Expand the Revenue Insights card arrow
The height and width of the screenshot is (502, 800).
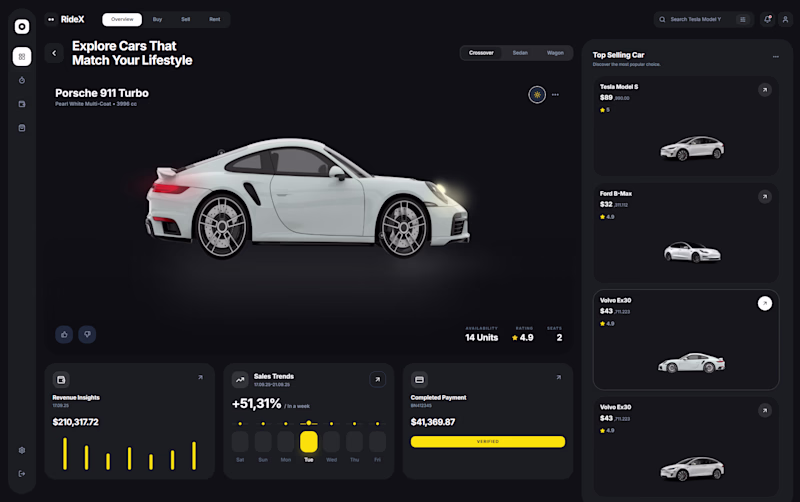200,378
